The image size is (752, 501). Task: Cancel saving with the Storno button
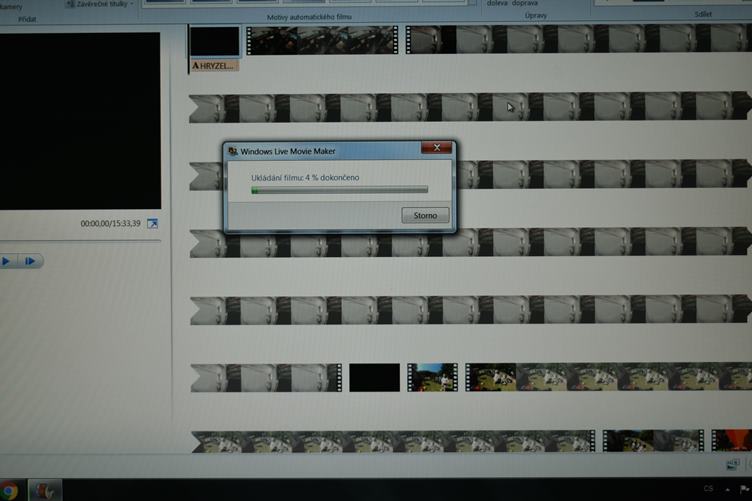pyautogui.click(x=425, y=215)
